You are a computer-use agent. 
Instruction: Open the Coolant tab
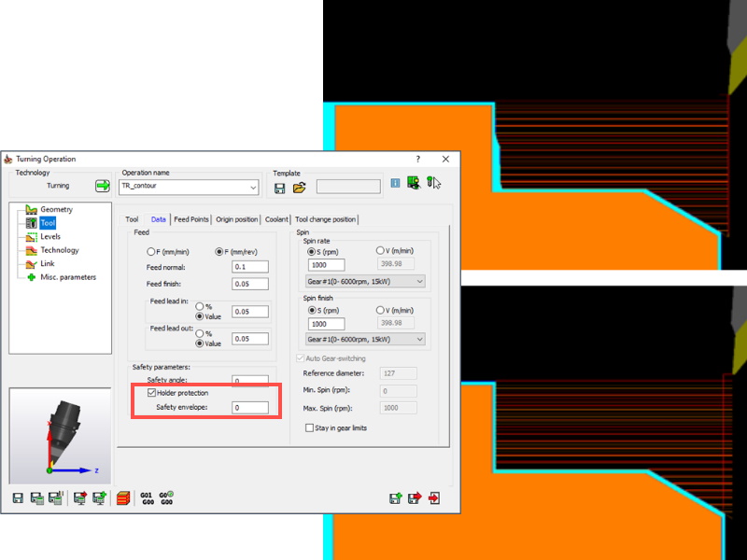pyautogui.click(x=276, y=219)
